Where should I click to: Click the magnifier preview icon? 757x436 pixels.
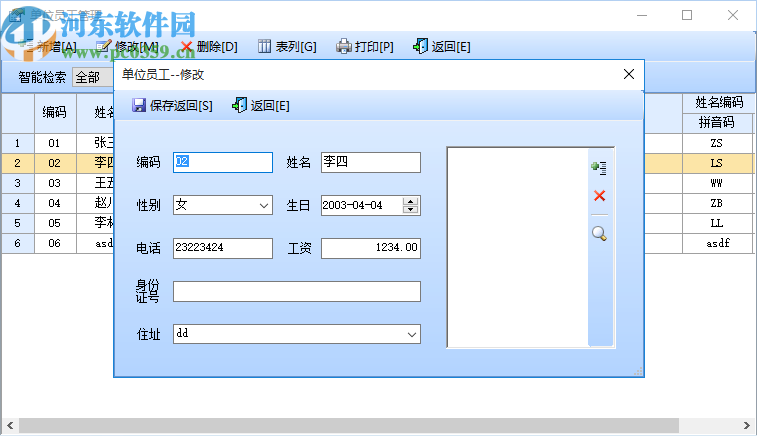(x=599, y=234)
